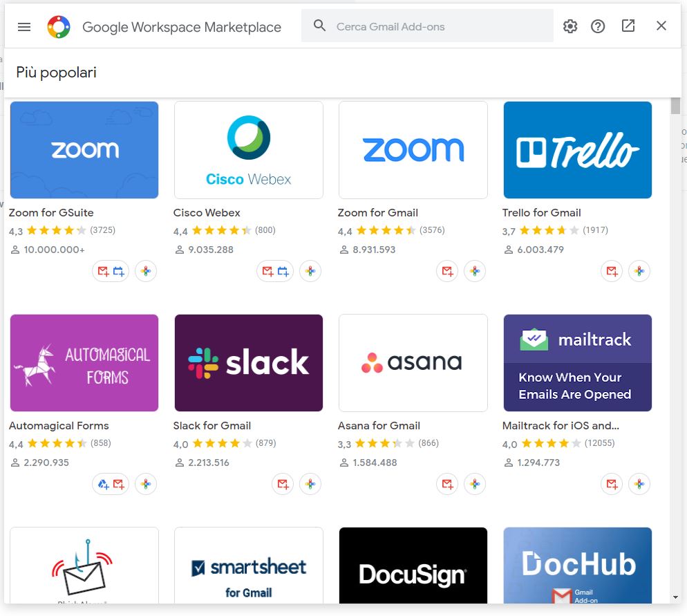Click Zoom for Gmail Gmail add-on badge
The width and height of the screenshot is (687, 616).
[x=447, y=271]
